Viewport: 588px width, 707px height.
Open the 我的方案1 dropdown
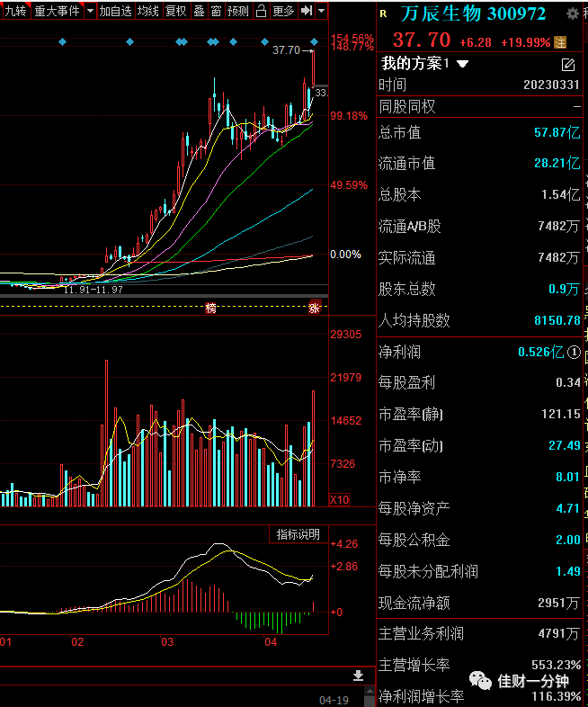point(463,64)
